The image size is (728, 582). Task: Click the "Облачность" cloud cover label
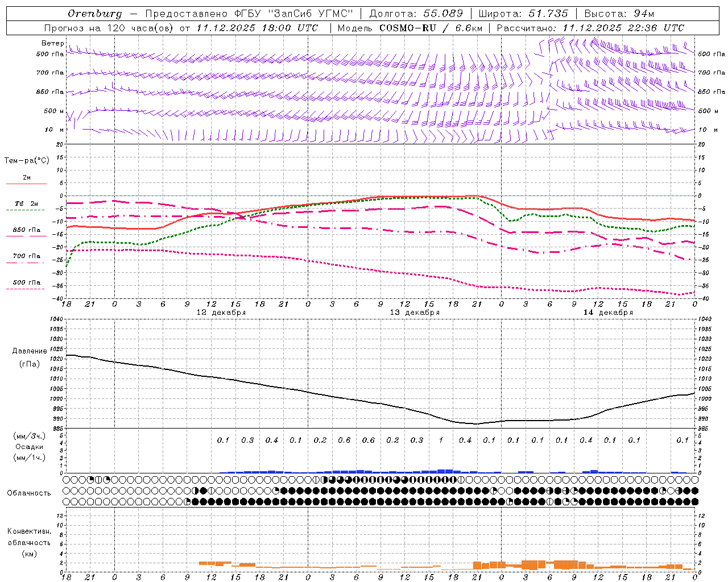[x=29, y=493]
